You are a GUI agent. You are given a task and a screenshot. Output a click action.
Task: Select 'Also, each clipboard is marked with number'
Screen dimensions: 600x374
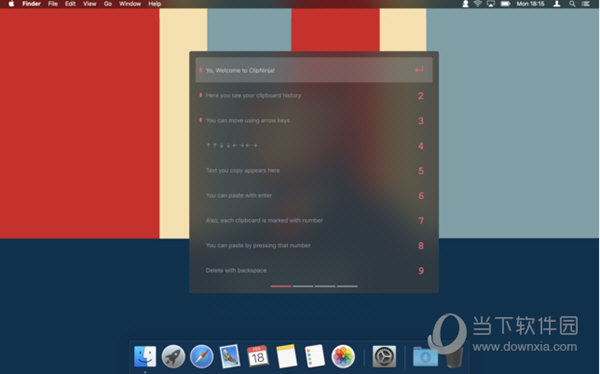(x=314, y=220)
